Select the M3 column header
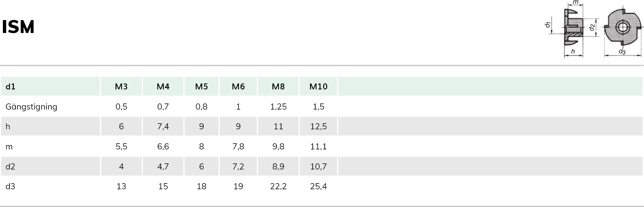This screenshot has width=644, height=207. click(121, 86)
